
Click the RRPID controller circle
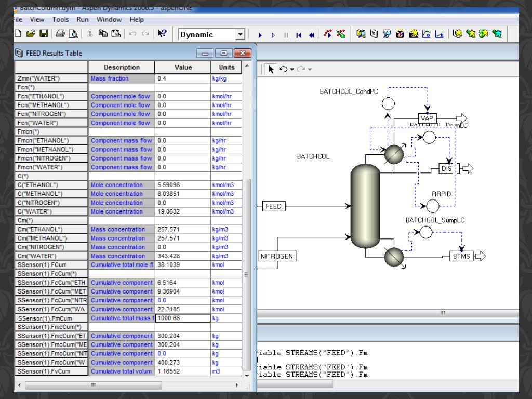click(x=432, y=206)
